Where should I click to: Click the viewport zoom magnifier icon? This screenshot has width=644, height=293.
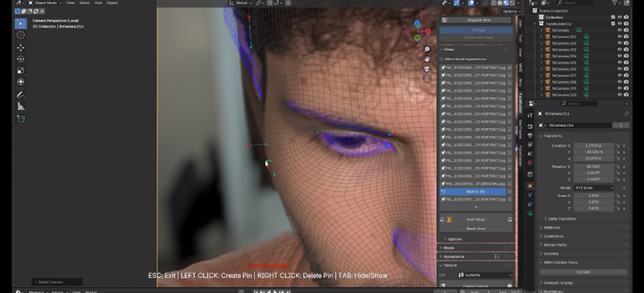tap(427, 49)
